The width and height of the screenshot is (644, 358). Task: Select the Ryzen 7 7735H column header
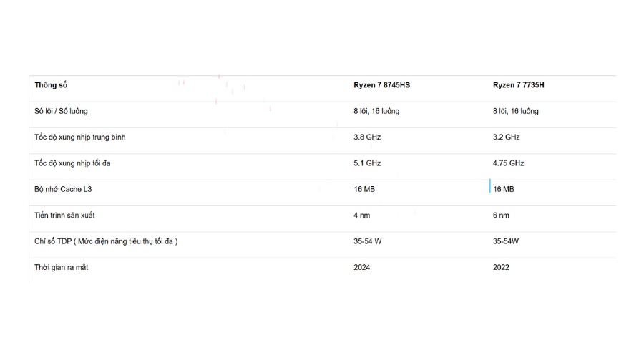click(x=518, y=85)
